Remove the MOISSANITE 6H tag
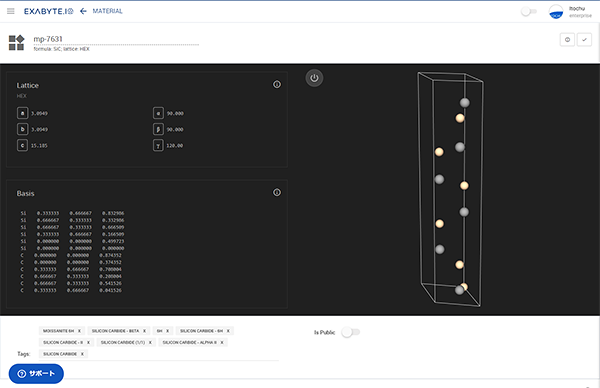This screenshot has height=388, width=600. click(79, 331)
